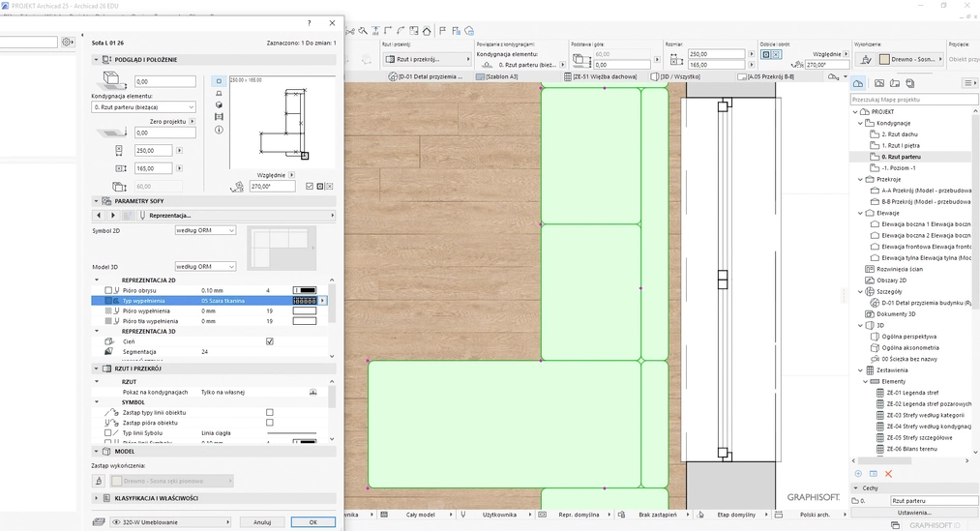This screenshot has height=531, width=980.
Task: Click the red delete icon in Navigator
Action: point(888,474)
